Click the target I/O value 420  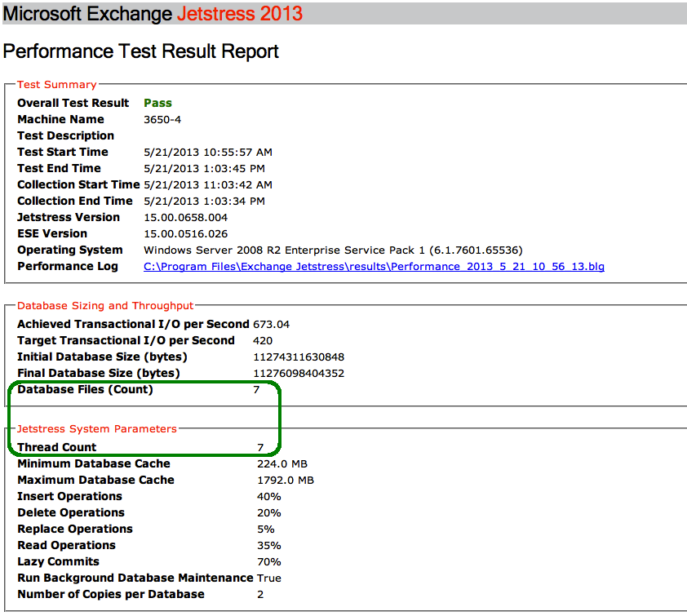263,341
